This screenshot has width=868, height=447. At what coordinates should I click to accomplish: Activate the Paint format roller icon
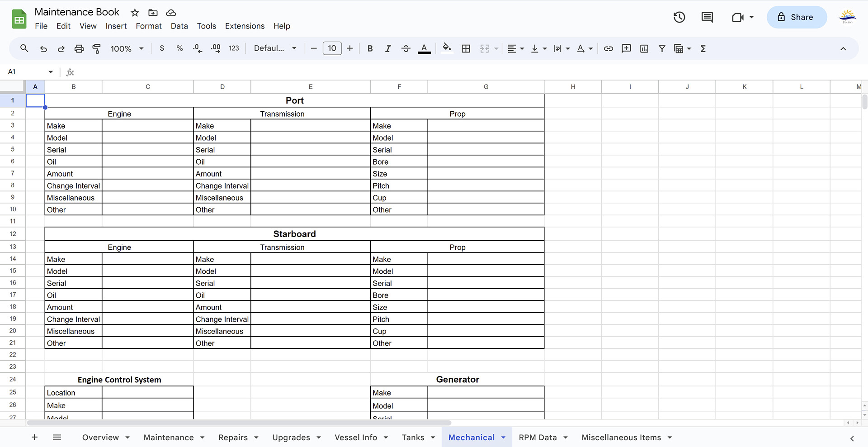tap(97, 48)
